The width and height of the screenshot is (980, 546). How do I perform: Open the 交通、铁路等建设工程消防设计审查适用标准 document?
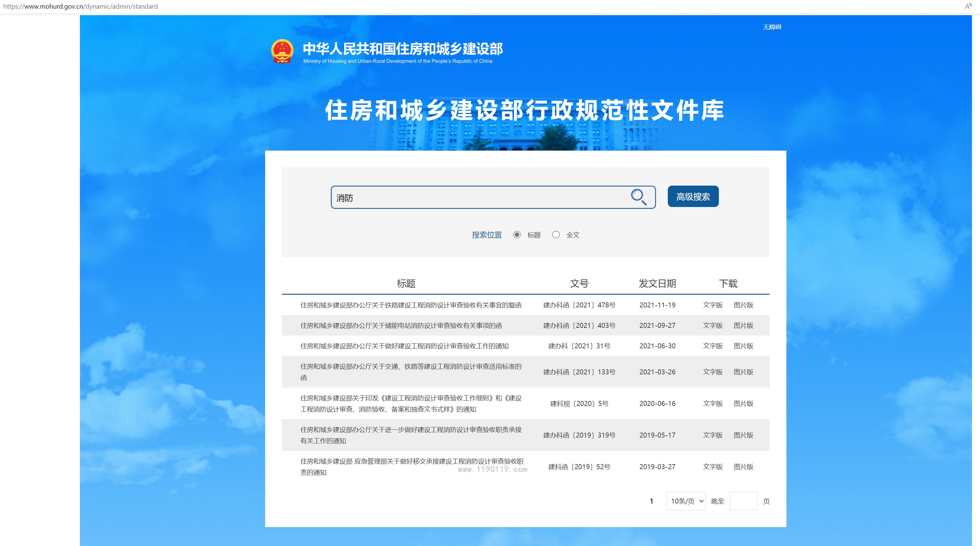(411, 372)
